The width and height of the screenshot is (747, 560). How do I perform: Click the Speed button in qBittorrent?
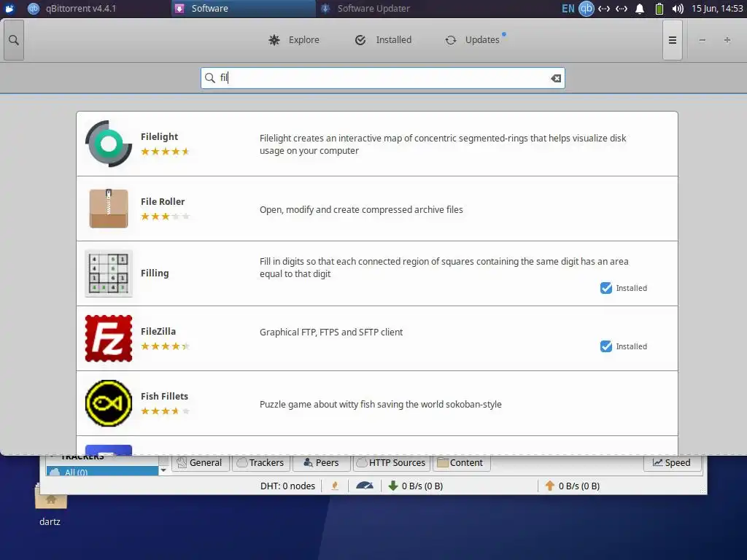click(672, 462)
